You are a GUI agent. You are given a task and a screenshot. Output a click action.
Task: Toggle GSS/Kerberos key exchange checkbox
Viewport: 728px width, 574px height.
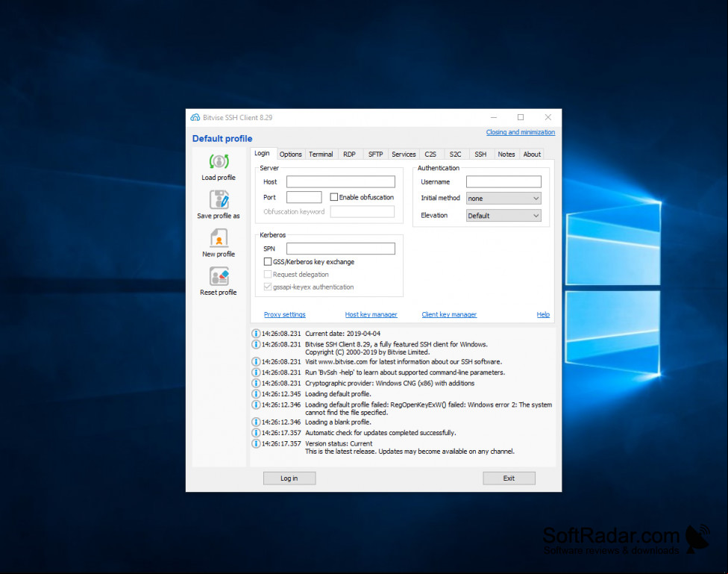pos(268,262)
